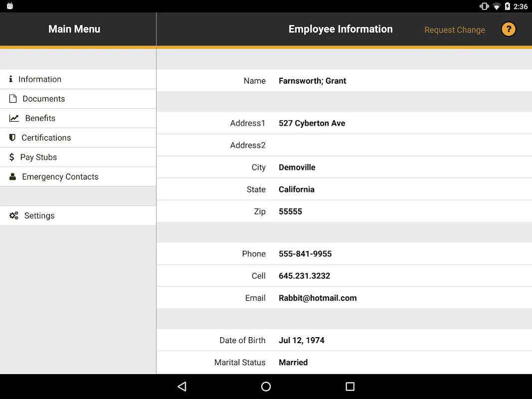Click the Benefits chart icon

pyautogui.click(x=14, y=118)
